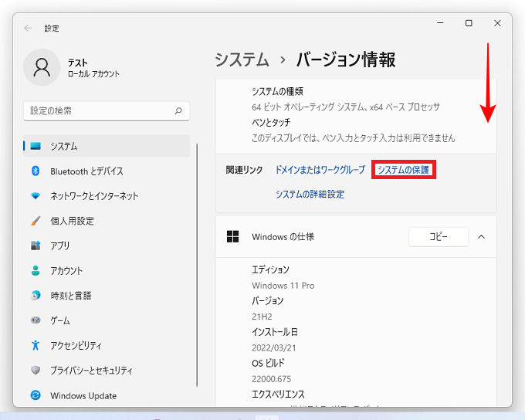Click the 2022/03/21 install date value

pyautogui.click(x=274, y=347)
